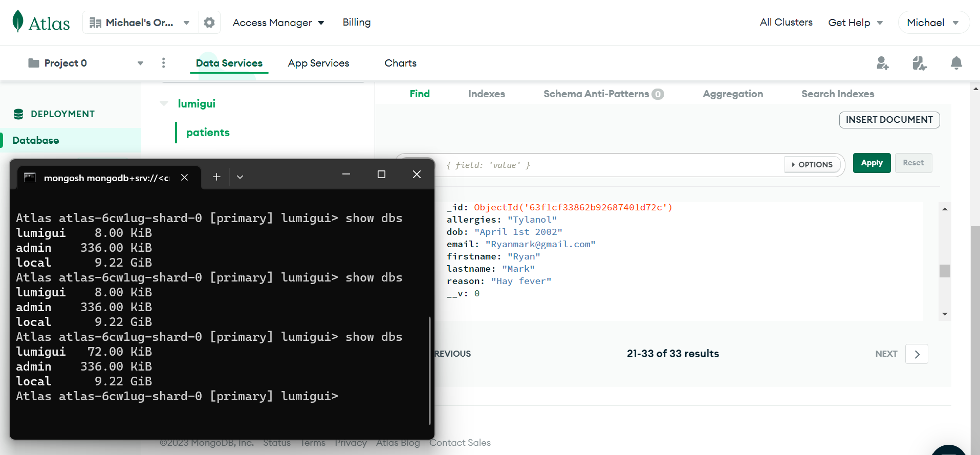The image size is (980, 455).
Task: Click invite user to project icon
Action: [x=882, y=63]
